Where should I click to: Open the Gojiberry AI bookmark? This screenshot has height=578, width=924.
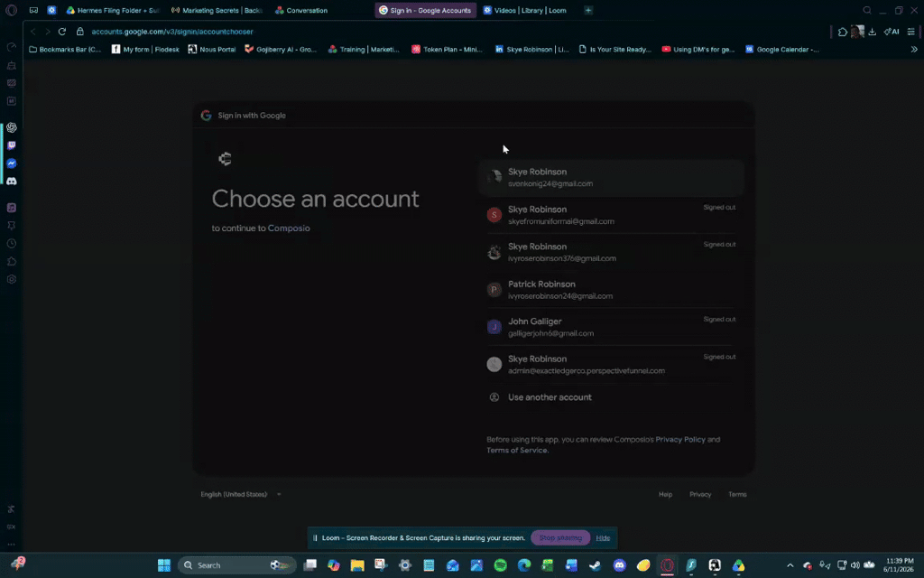coord(281,50)
